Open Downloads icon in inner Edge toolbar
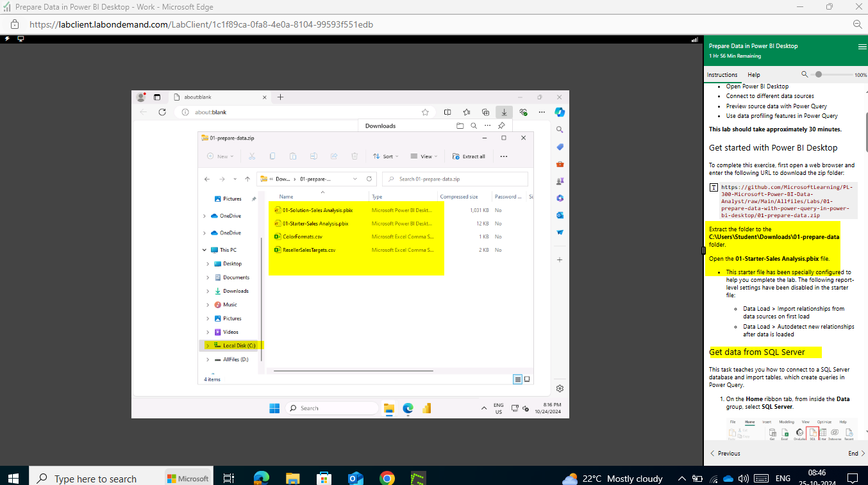 coord(504,111)
